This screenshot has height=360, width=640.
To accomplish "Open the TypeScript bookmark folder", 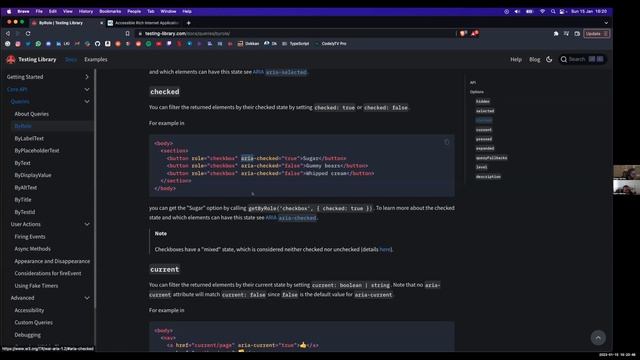I will click(296, 44).
